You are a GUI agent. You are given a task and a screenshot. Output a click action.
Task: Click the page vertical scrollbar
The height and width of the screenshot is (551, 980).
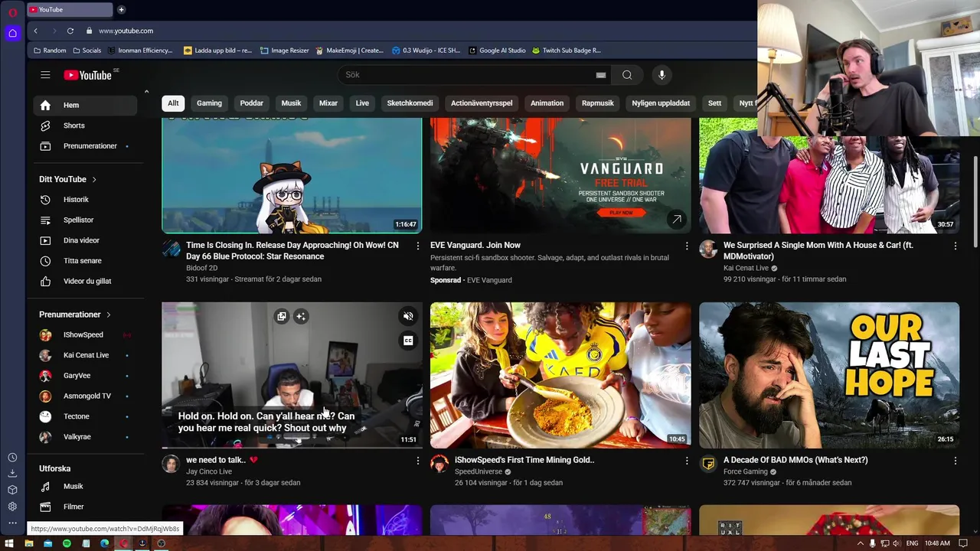[x=975, y=202]
